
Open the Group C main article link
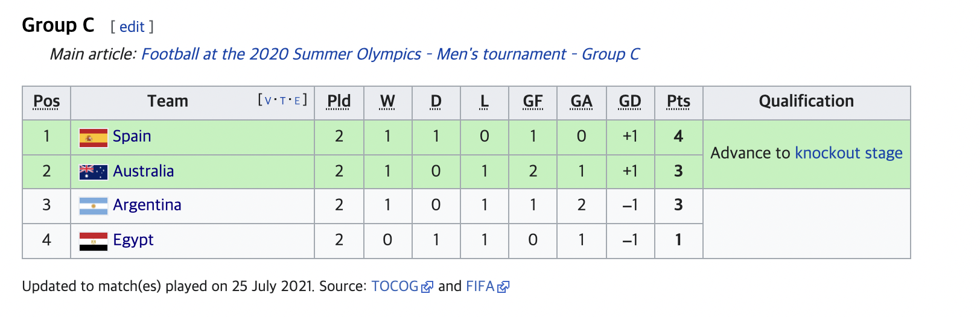click(390, 54)
